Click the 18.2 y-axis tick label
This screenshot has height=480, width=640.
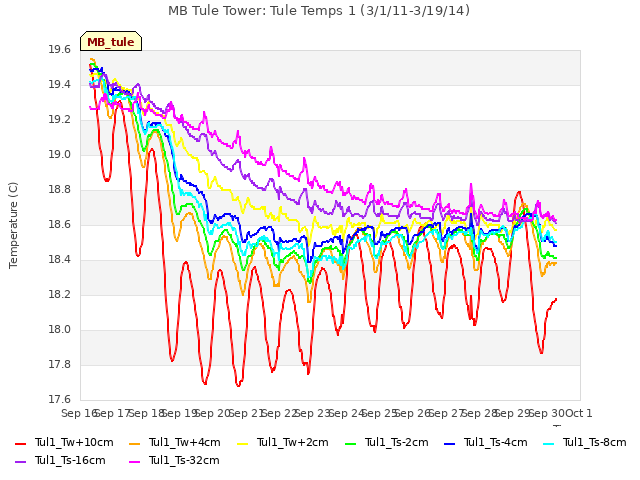click(x=60, y=295)
